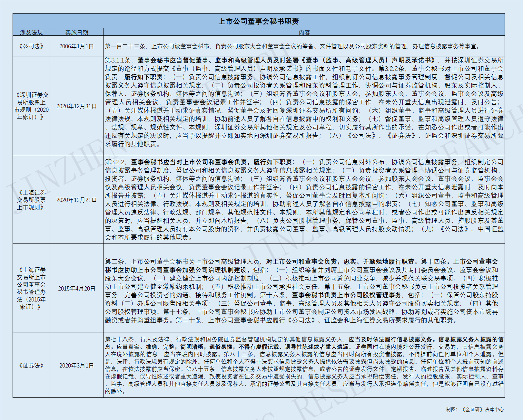
Task: Click the 《公司法》 cell
Action: (31, 46)
